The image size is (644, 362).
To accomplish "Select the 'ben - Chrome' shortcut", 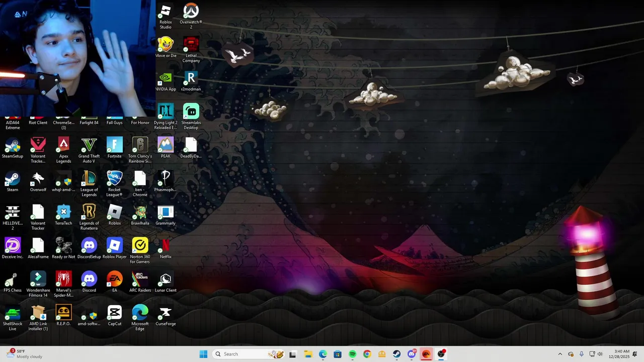I will 140,184.
